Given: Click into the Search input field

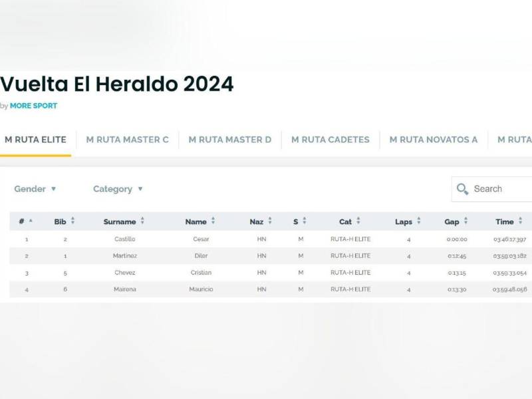Looking at the screenshot, I should coord(500,189).
